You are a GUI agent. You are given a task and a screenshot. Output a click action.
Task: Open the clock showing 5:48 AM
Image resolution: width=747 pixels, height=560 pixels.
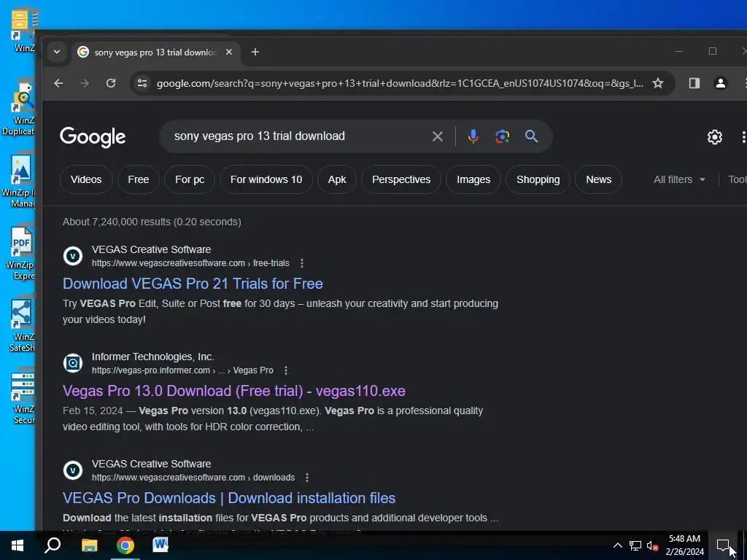point(684,545)
